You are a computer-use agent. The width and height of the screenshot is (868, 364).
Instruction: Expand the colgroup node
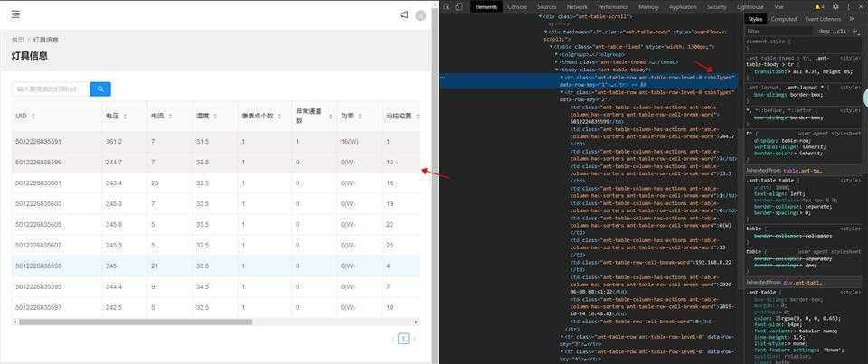(x=557, y=55)
